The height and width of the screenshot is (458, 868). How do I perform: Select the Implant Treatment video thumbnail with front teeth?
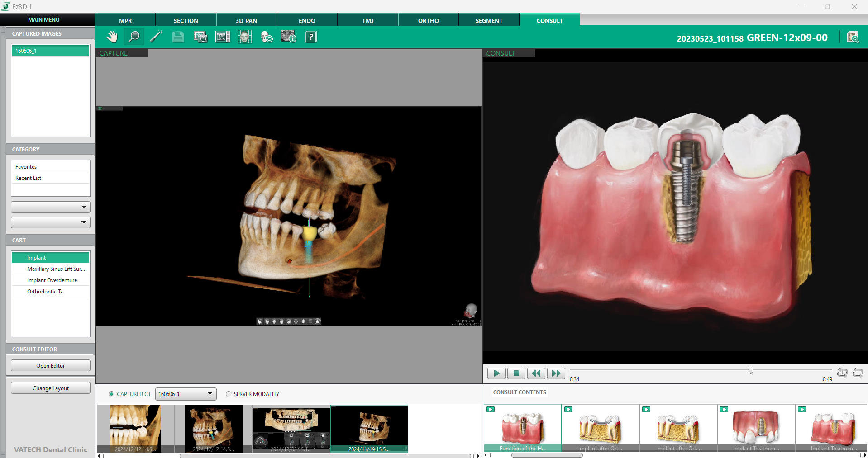756,428
